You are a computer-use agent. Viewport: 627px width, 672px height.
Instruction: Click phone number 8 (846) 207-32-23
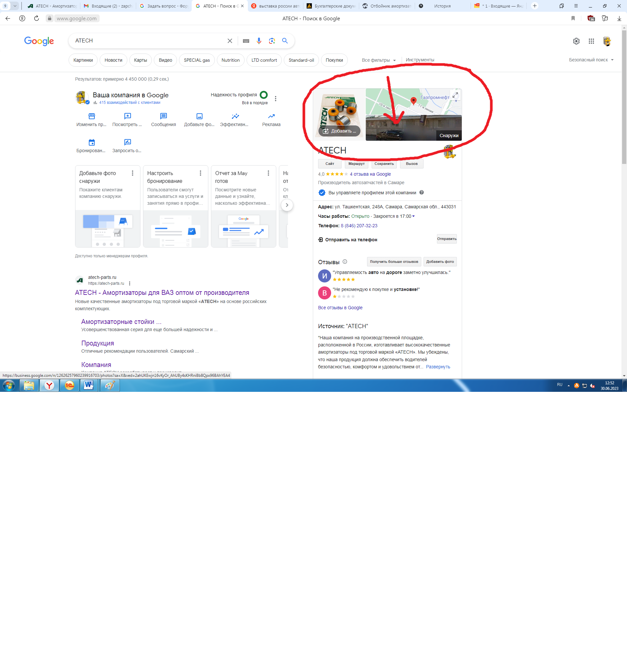point(359,226)
